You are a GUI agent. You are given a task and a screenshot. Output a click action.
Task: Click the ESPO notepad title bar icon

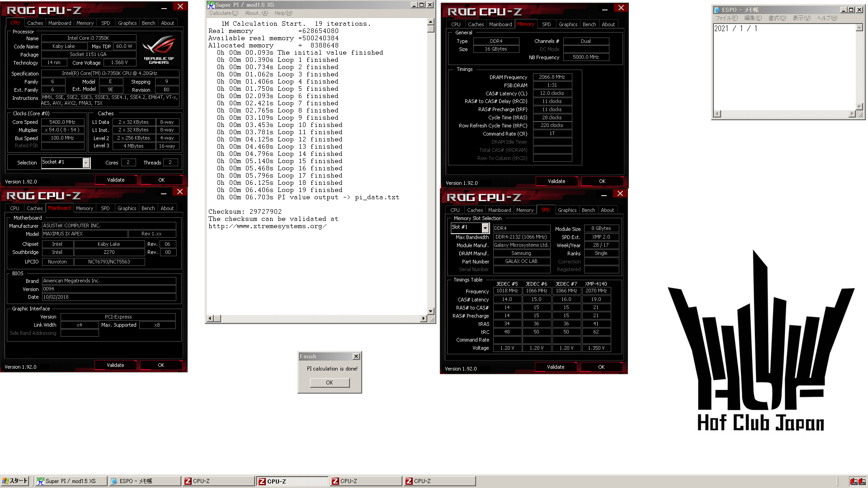717,10
